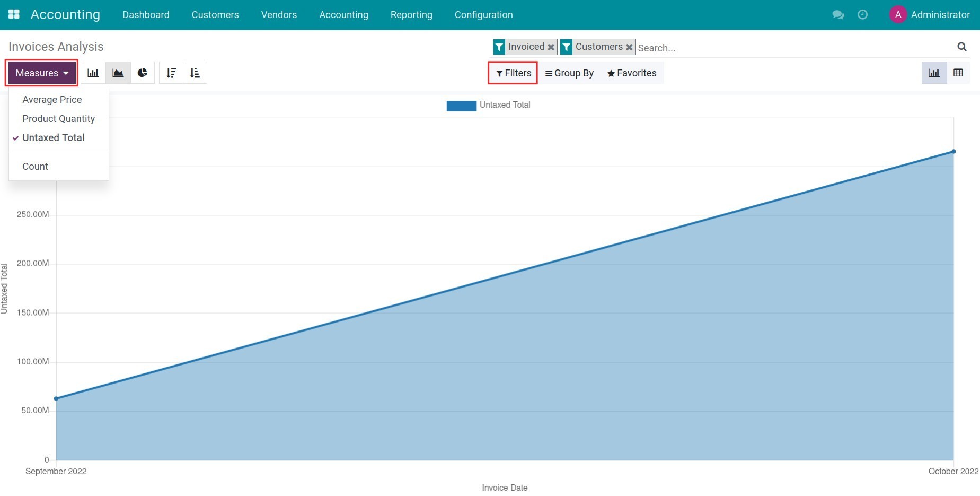
Task: Disable the Untaxed Total measure
Action: click(53, 137)
